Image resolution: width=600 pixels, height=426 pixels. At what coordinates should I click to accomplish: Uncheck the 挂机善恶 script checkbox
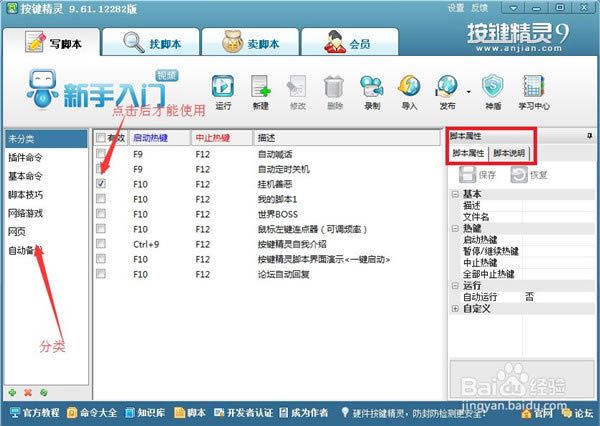(101, 184)
